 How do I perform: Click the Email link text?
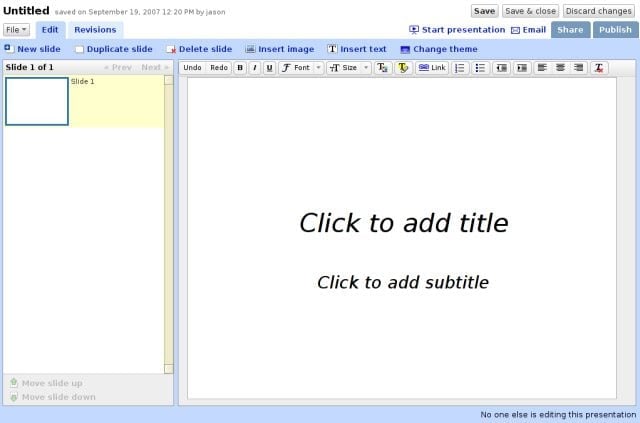click(534, 30)
